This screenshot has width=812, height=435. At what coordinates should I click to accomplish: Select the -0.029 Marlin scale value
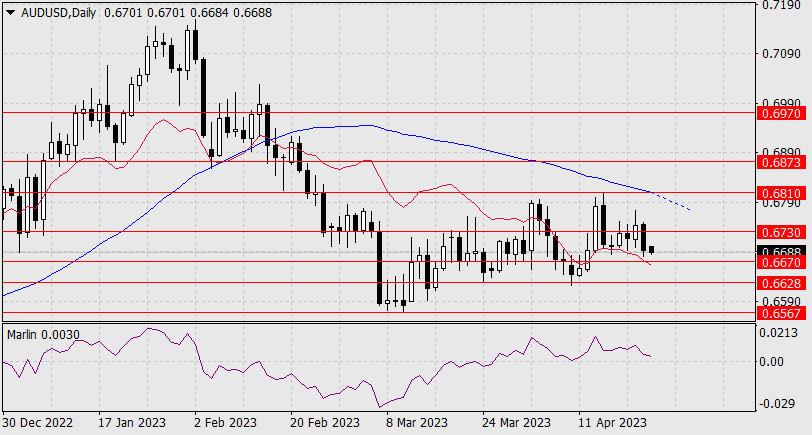[x=777, y=403]
